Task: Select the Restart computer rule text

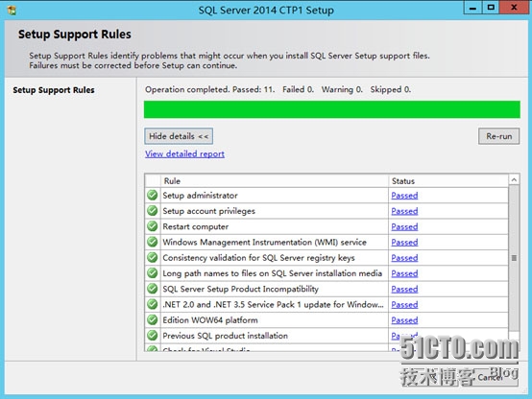Action: (x=196, y=226)
